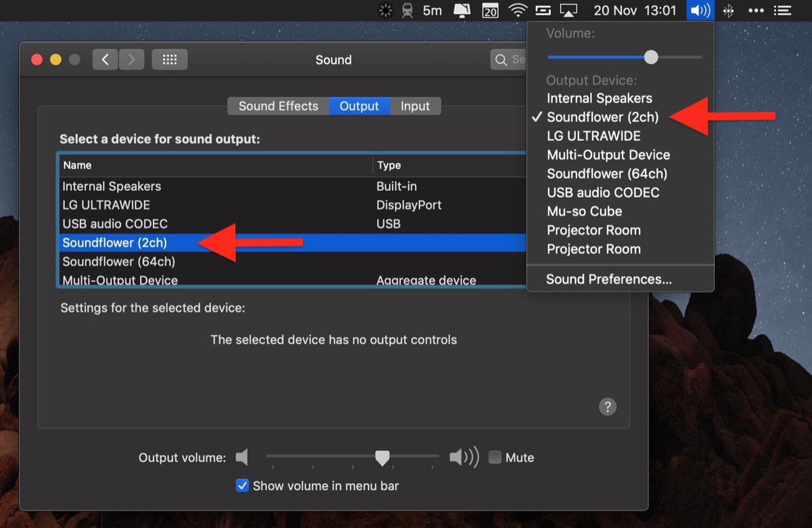The image size is (812, 528).
Task: Switch to the Input tab
Action: pos(415,106)
